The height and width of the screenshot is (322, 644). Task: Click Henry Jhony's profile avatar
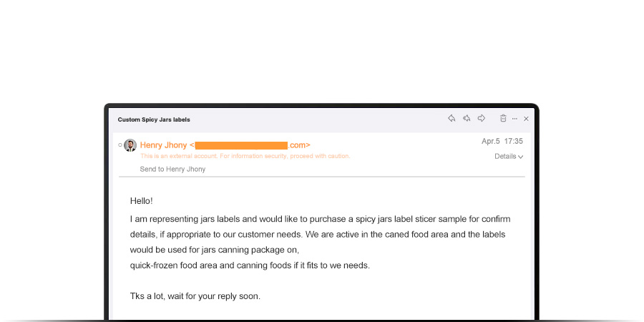click(x=130, y=145)
